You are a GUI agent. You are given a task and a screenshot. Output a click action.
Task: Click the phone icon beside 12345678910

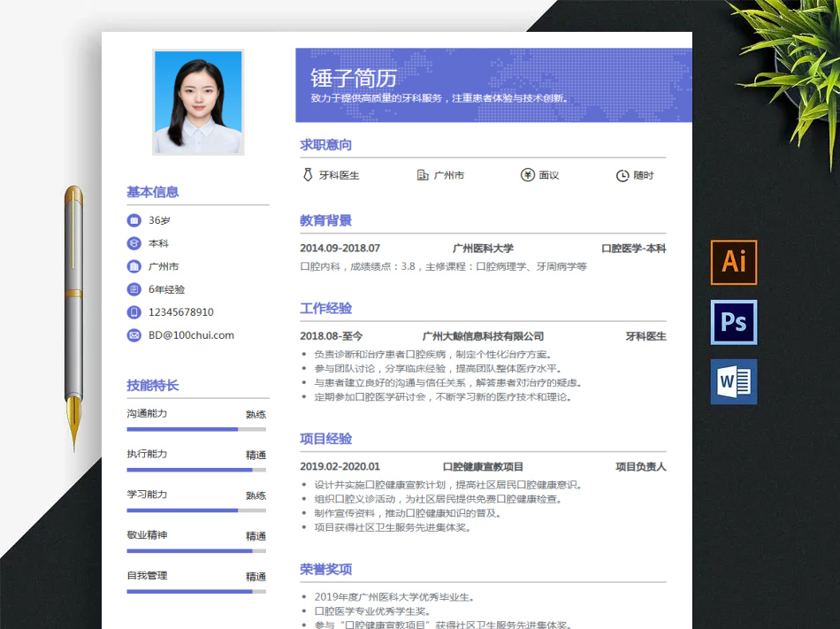[x=134, y=311]
